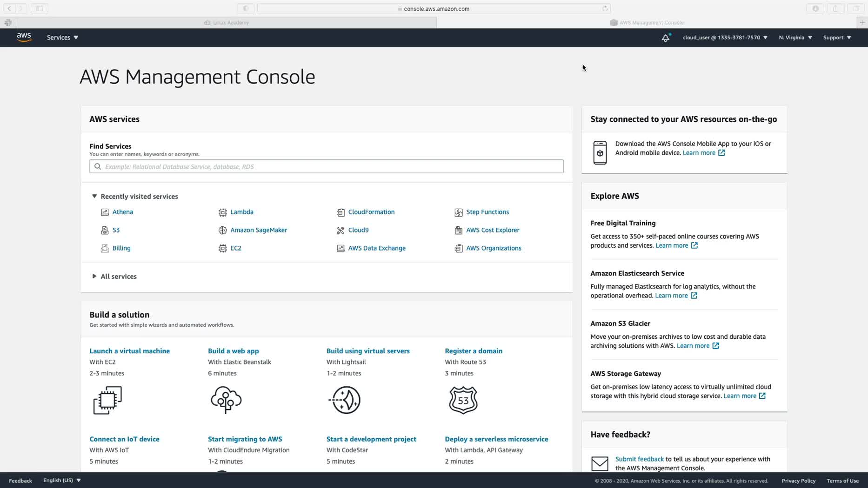This screenshot has height=488, width=868.
Task: Open the Register a domain link
Action: 474,351
